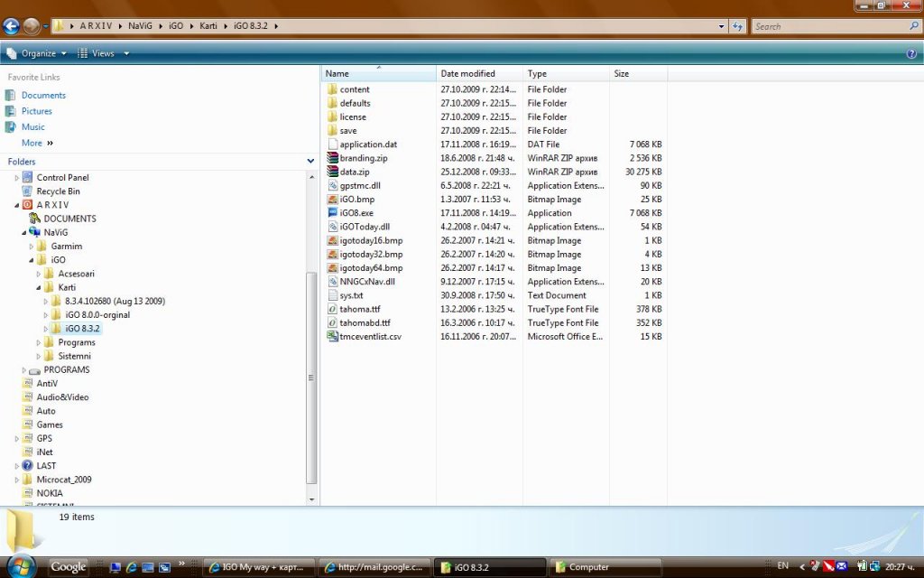Select the tahoma.ttf font file icon
924x578 pixels.
[x=332, y=309]
